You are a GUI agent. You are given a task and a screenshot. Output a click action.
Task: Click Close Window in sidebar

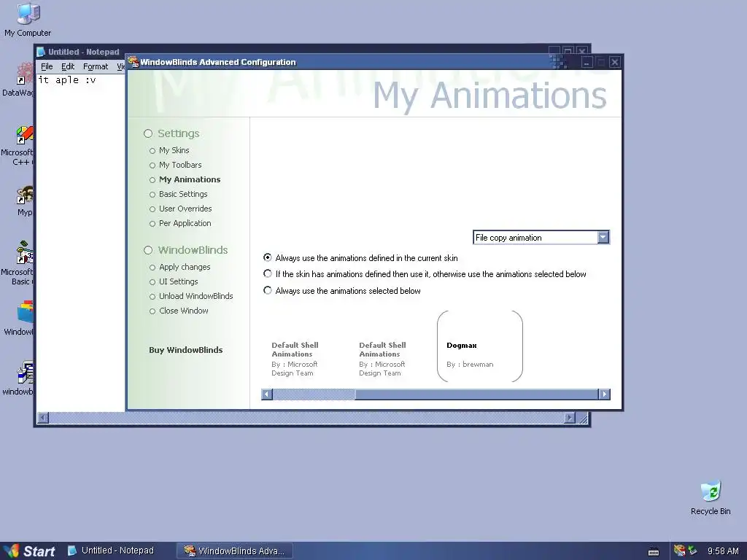click(183, 311)
